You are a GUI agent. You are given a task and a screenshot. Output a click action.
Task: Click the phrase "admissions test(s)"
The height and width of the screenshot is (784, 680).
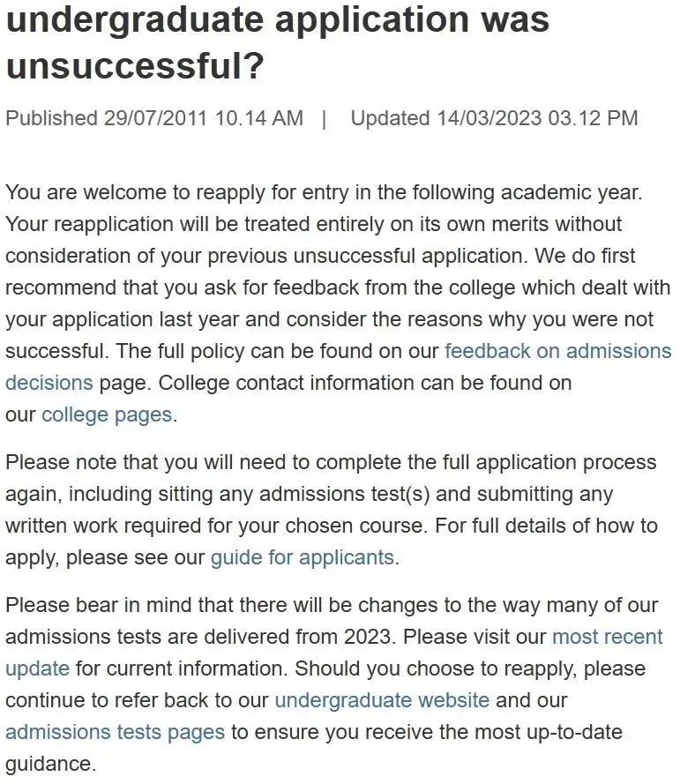345,494
